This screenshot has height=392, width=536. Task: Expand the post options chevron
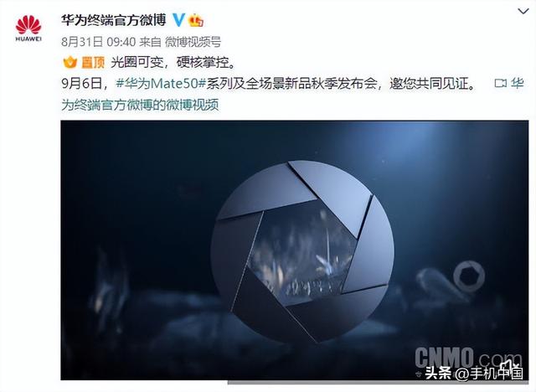pyautogui.click(x=523, y=12)
